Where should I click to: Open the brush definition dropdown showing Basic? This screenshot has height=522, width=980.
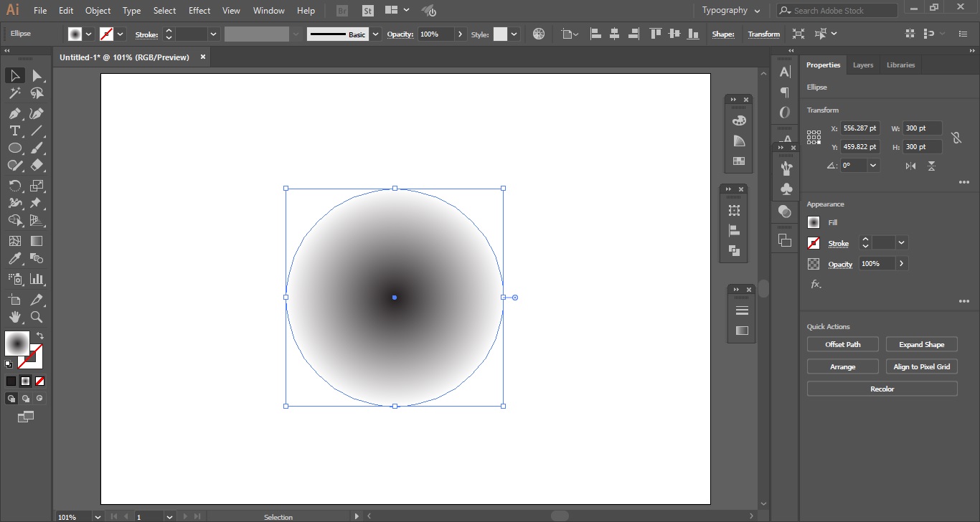pos(374,33)
